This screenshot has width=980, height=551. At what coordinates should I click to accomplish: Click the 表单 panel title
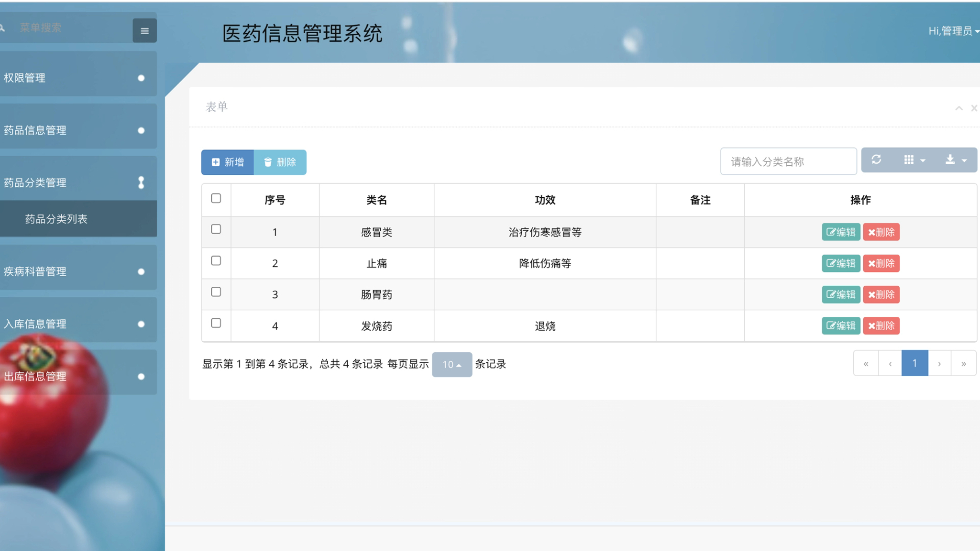(216, 107)
